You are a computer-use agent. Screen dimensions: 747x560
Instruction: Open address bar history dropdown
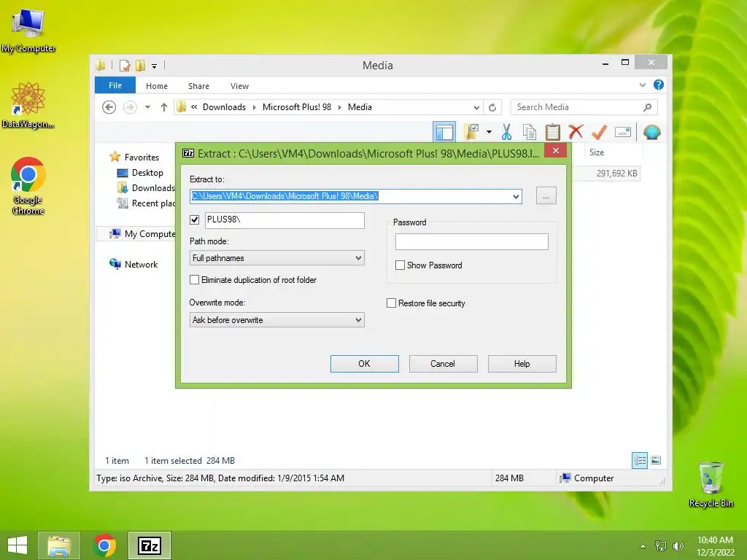point(476,107)
